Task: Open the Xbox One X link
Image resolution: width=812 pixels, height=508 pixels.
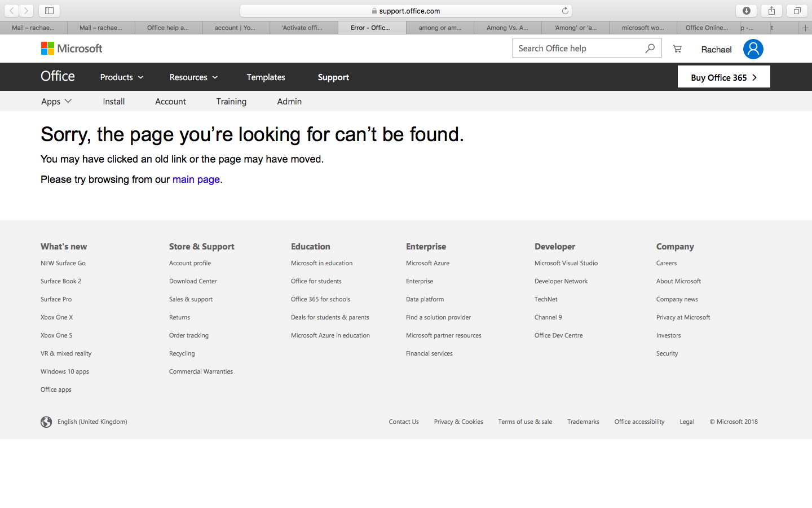Action: tap(57, 317)
